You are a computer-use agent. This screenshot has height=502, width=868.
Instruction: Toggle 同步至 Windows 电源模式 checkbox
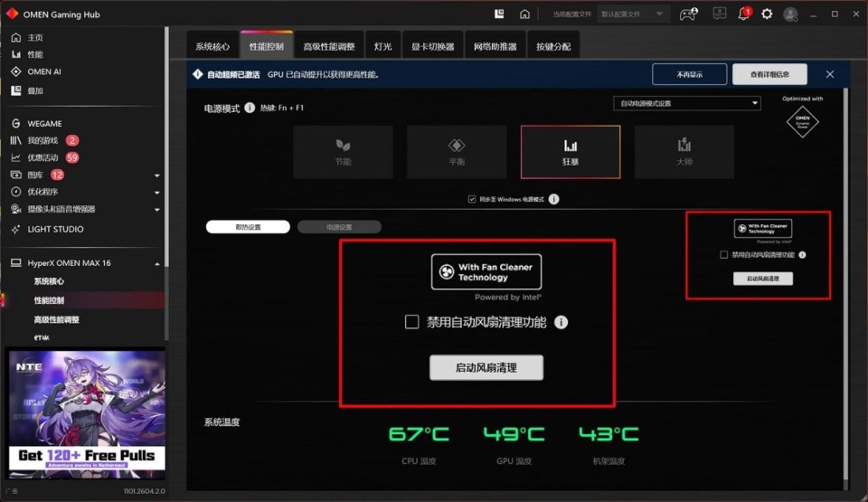472,199
